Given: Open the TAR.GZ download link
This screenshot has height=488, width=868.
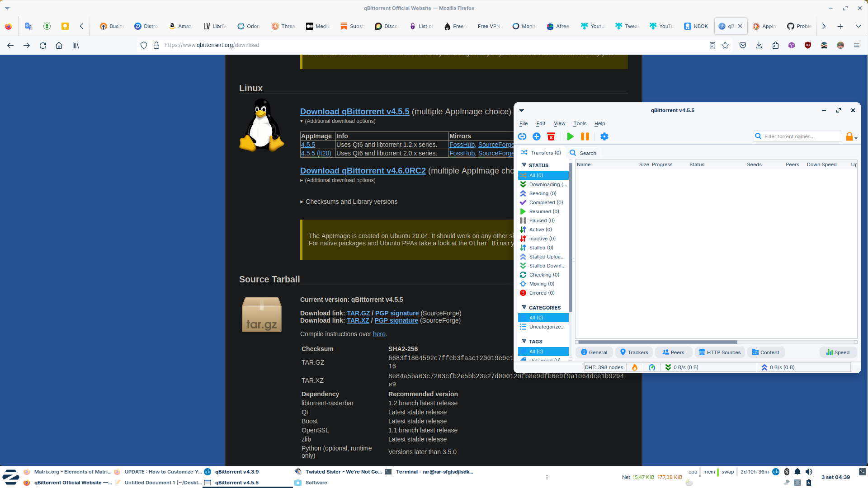Looking at the screenshot, I should (358, 313).
